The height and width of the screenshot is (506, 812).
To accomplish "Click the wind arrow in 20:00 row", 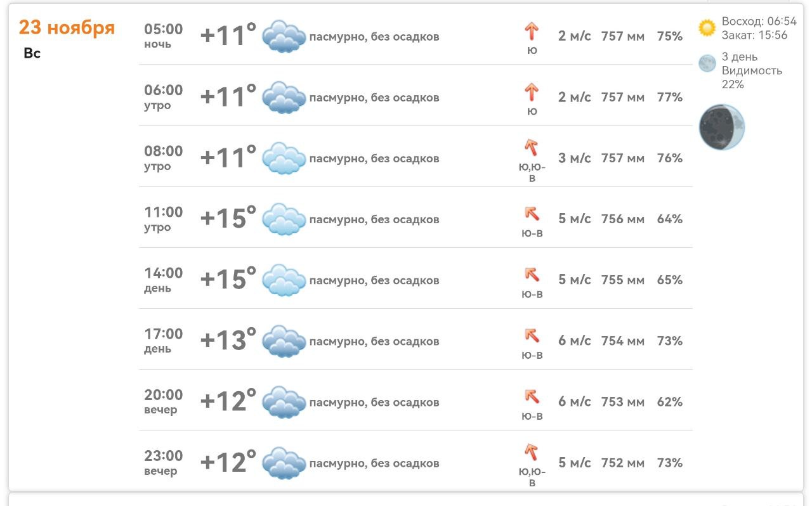I will (x=532, y=396).
